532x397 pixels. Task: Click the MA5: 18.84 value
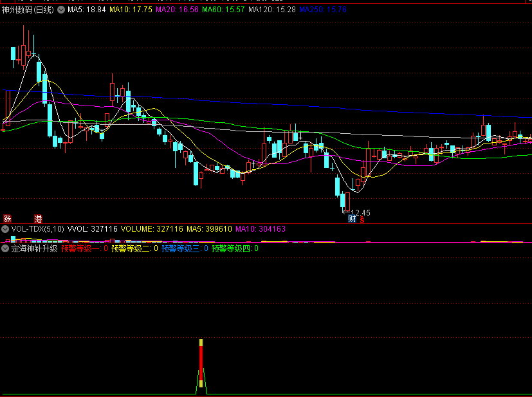pos(86,10)
